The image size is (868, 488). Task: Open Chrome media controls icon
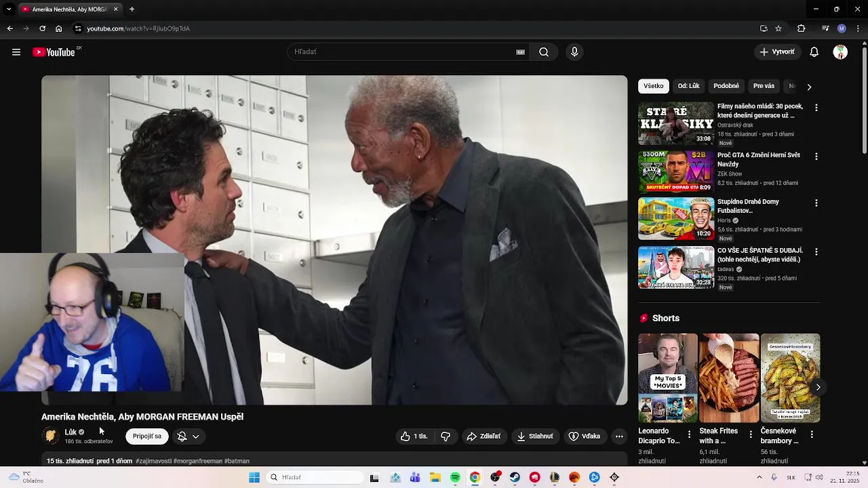coord(825,28)
